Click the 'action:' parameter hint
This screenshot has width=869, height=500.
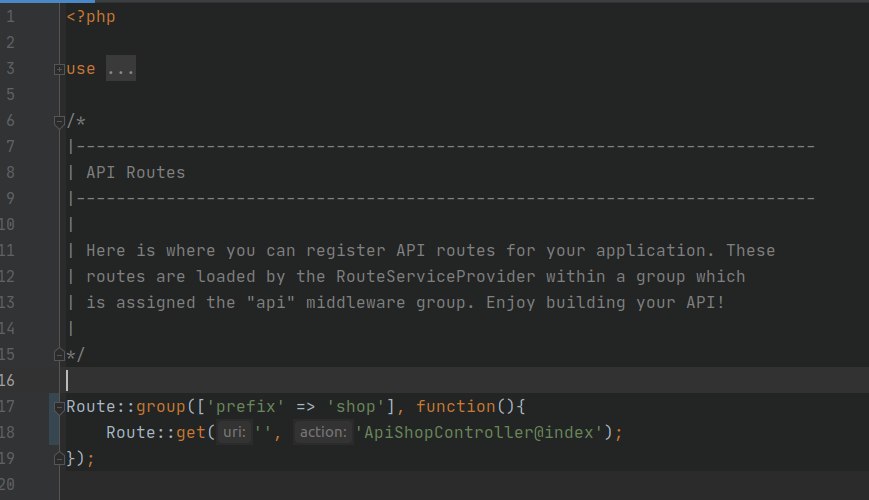pos(323,432)
